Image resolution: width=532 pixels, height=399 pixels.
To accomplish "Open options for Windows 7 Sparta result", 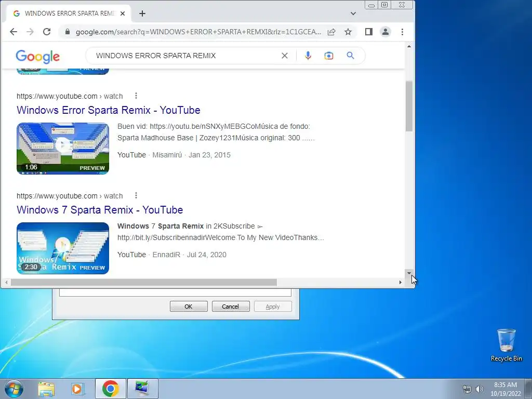I will click(136, 196).
